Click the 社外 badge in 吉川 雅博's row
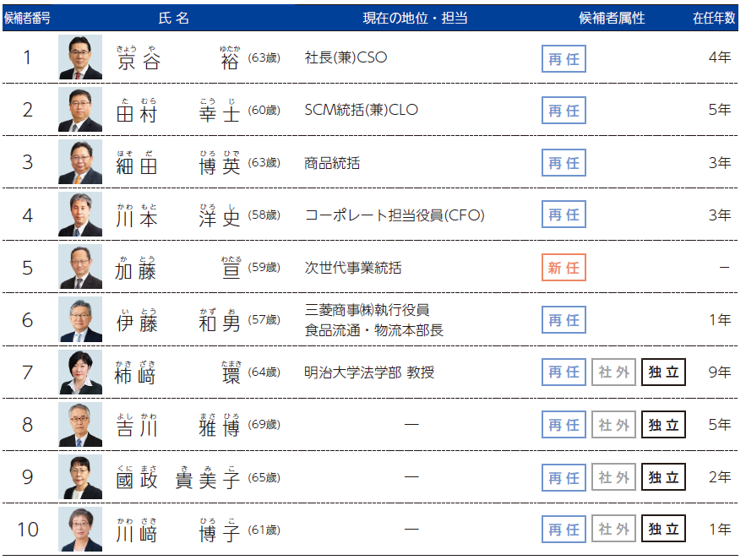Image resolution: width=746 pixels, height=560 pixels. (x=613, y=425)
